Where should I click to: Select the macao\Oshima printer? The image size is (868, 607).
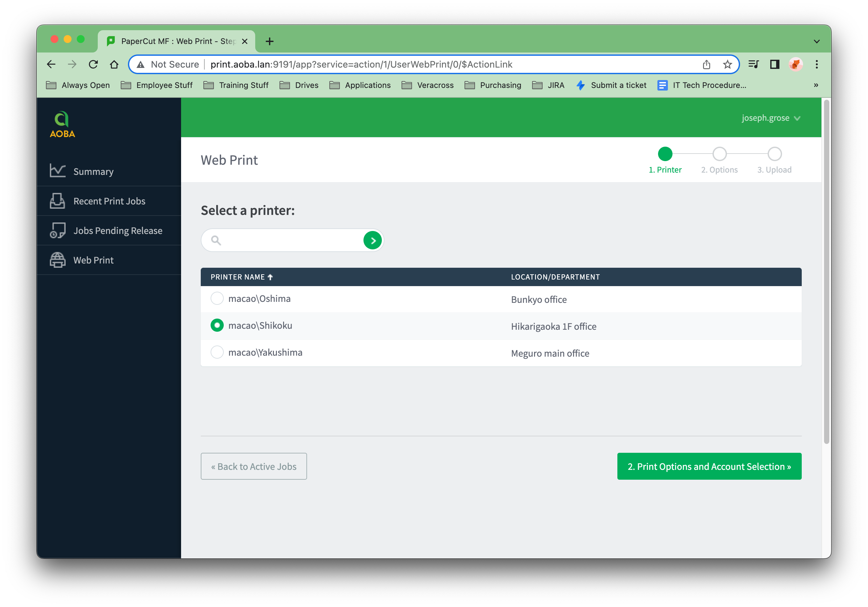click(217, 298)
